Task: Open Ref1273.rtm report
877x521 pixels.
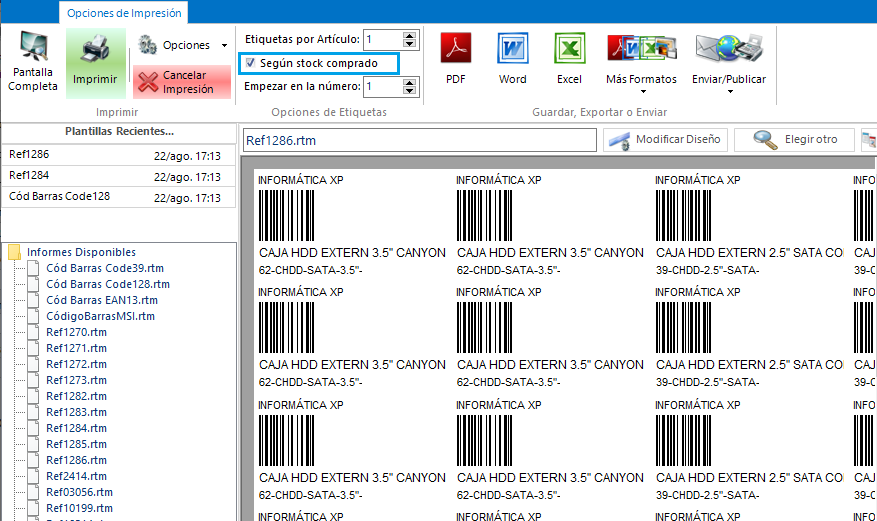Action: (x=77, y=381)
